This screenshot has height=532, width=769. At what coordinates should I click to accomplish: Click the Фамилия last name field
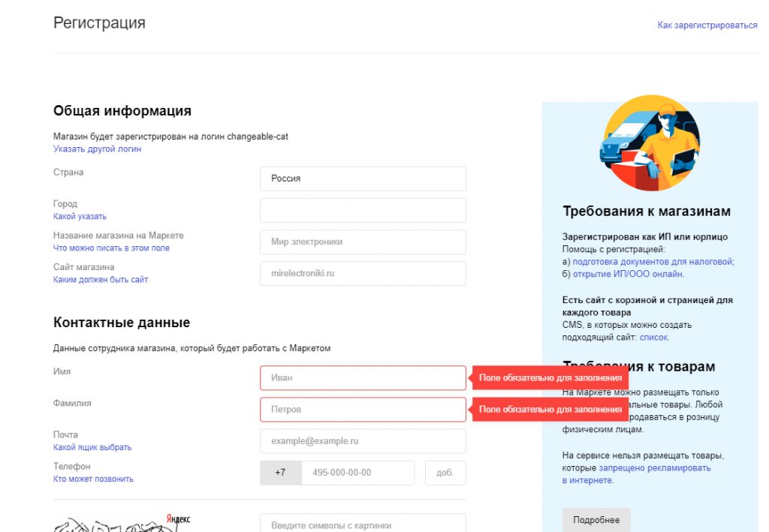pyautogui.click(x=363, y=410)
